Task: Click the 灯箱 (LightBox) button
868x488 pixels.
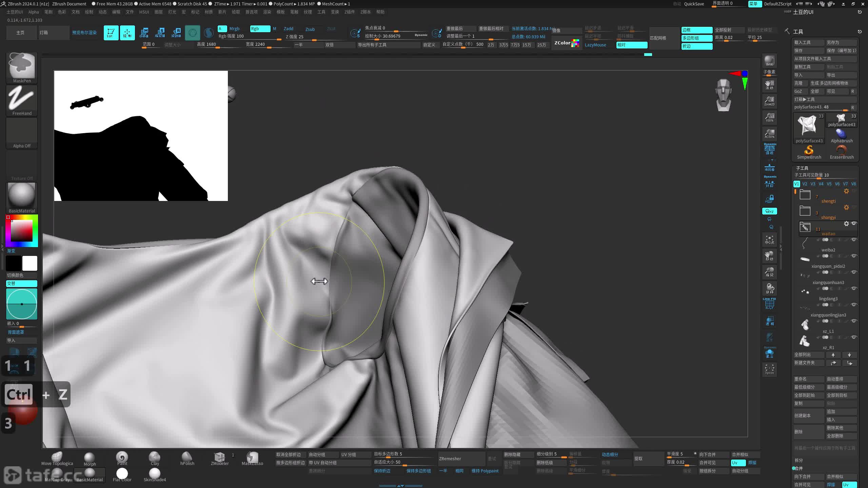Action: 54,33
